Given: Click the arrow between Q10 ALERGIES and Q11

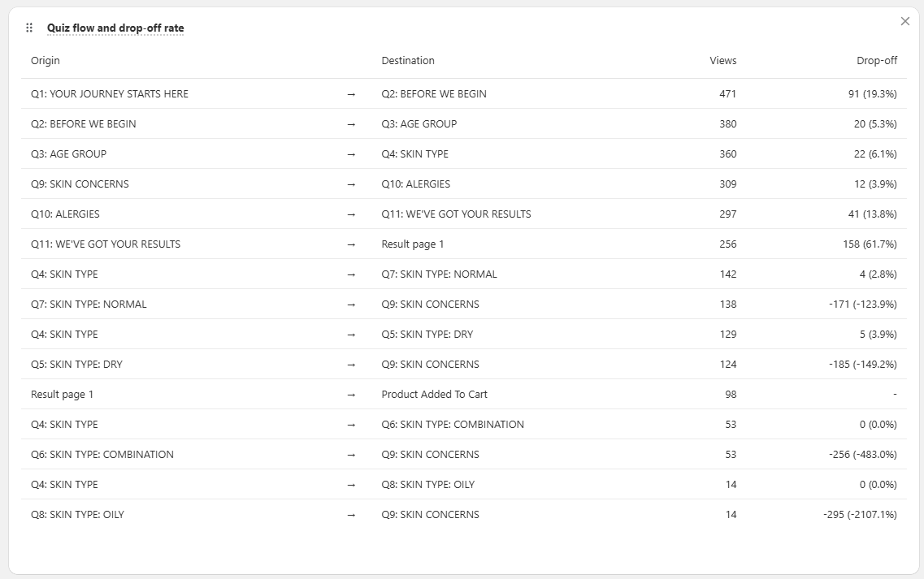Looking at the screenshot, I should click(x=351, y=214).
